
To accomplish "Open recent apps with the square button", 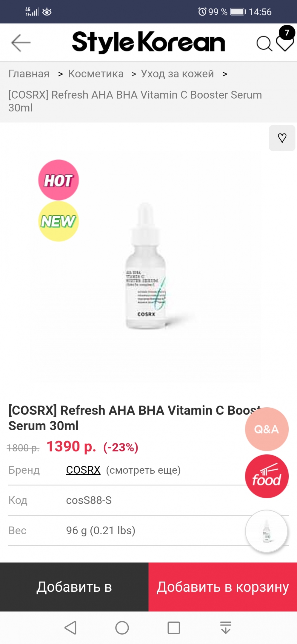I will pos(174,628).
